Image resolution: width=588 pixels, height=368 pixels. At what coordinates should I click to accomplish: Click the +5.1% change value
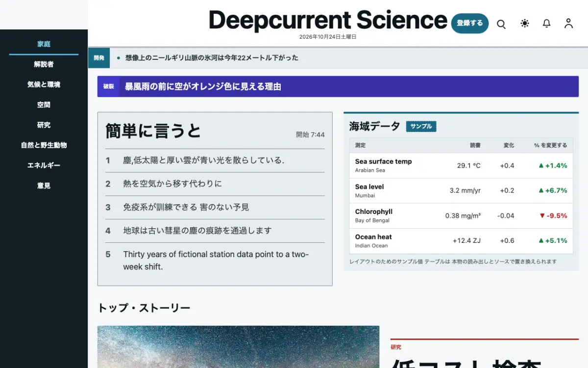[x=553, y=241]
